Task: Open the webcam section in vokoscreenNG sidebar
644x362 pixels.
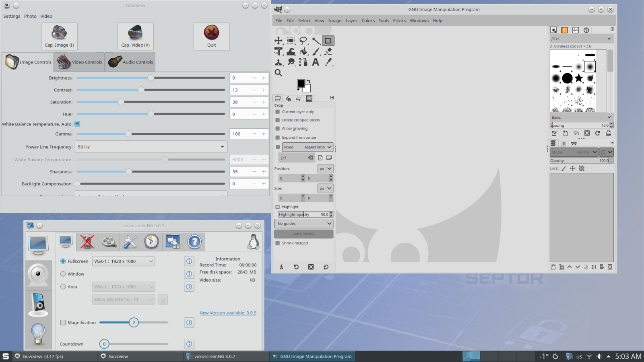Action: tap(38, 275)
